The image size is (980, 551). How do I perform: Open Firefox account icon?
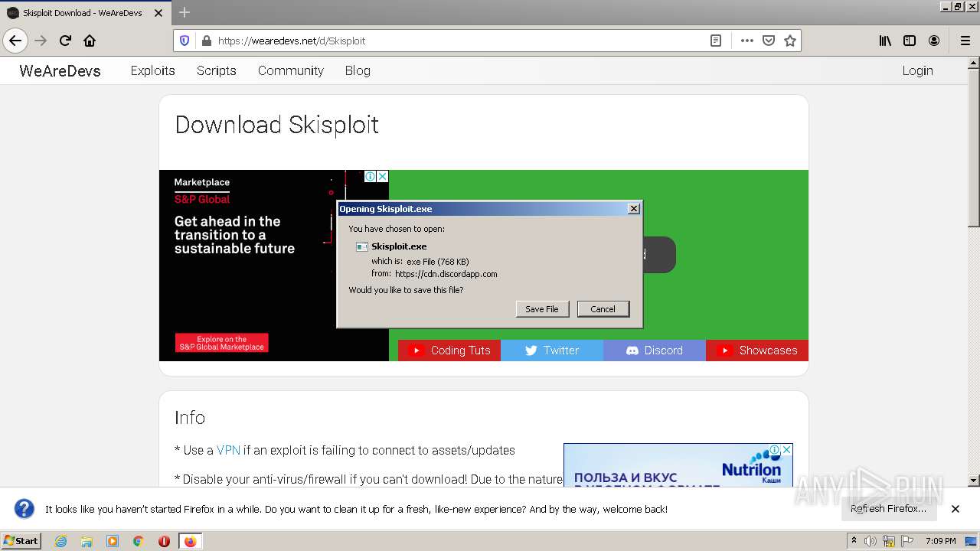point(934,41)
